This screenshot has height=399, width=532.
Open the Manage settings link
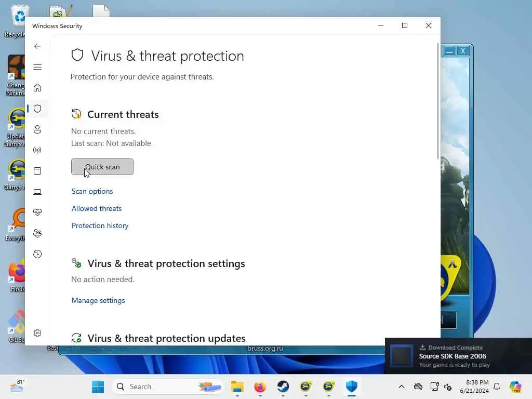(98, 300)
